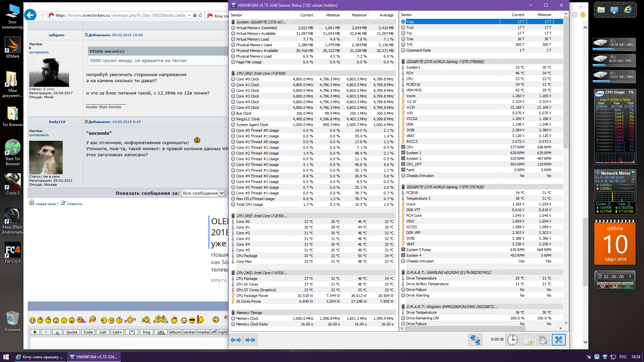Click the browser back arrow button
The height and width of the screenshot is (362, 644).
[30, 15]
